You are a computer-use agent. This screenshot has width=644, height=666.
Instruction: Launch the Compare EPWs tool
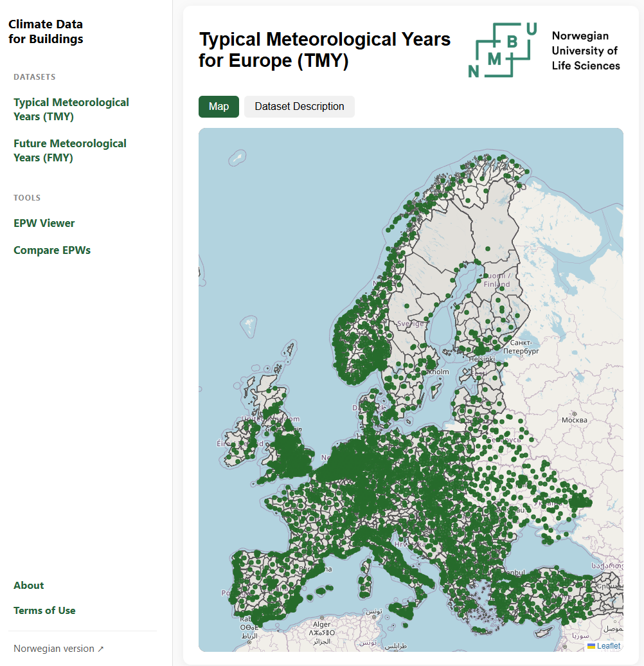pos(52,250)
